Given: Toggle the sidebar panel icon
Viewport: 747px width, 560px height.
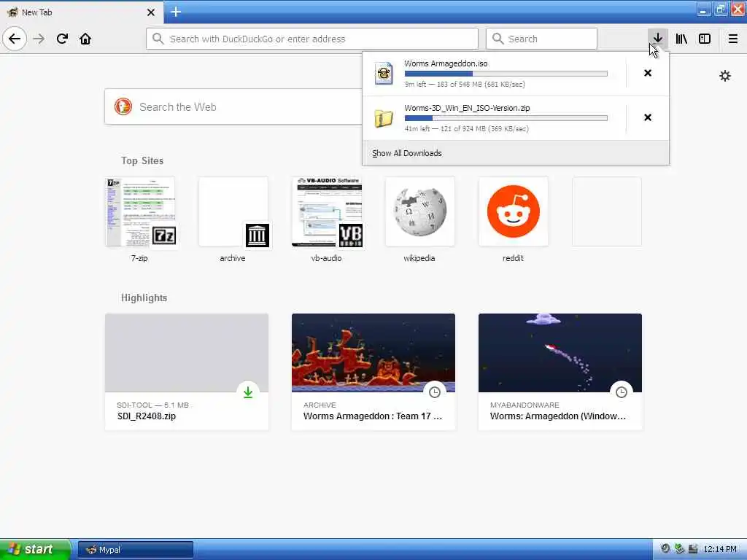Looking at the screenshot, I should pos(705,39).
